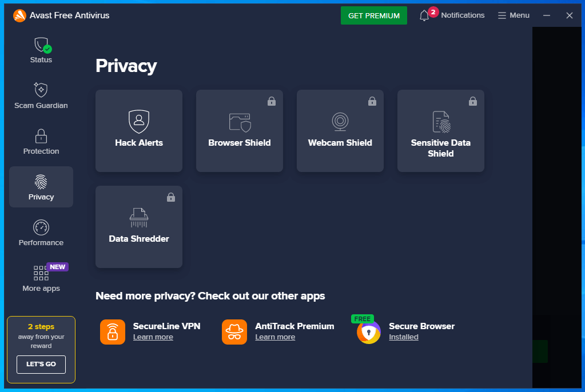The height and width of the screenshot is (392, 585).
Task: Open AntiTrack Premium Learn more link
Action: pyautogui.click(x=275, y=337)
